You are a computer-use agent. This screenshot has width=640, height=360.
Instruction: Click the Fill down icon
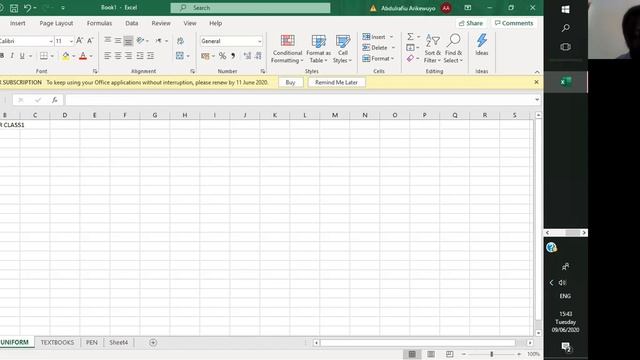pos(411,48)
